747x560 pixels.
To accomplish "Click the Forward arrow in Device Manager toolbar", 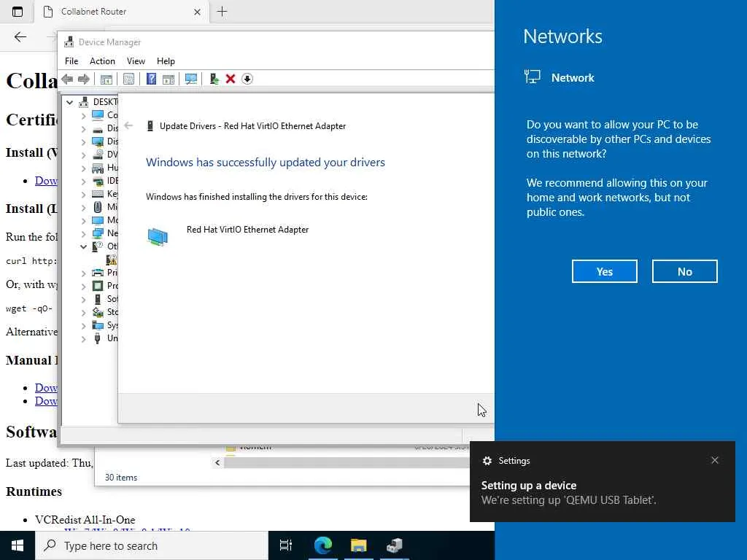I will (84, 79).
